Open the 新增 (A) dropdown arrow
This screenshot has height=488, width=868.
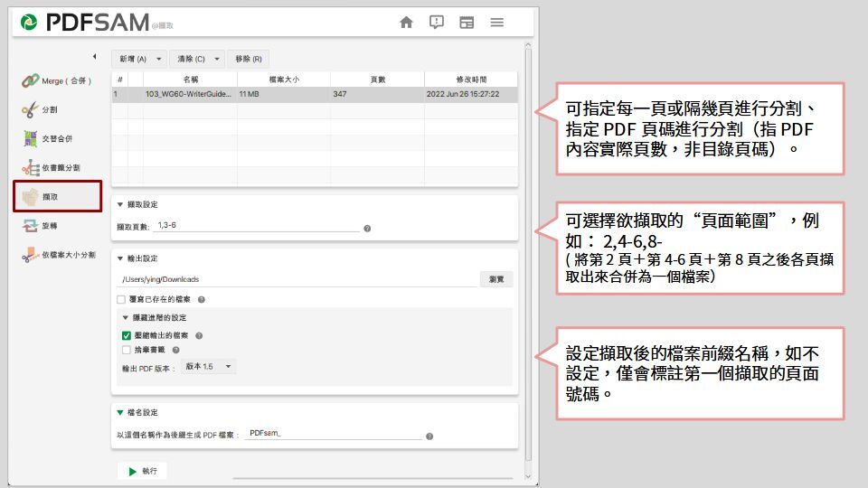pos(159,59)
